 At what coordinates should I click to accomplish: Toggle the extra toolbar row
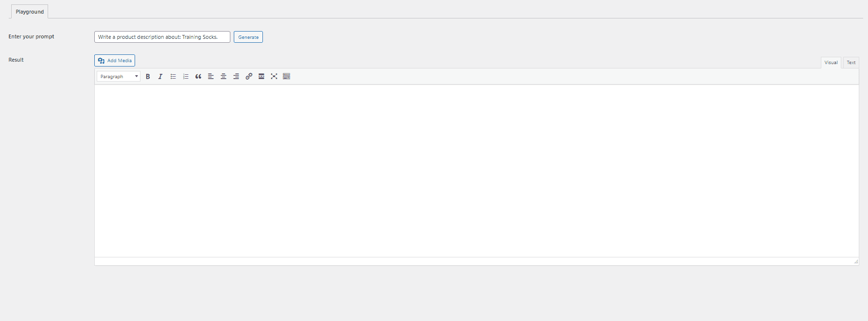click(x=287, y=76)
